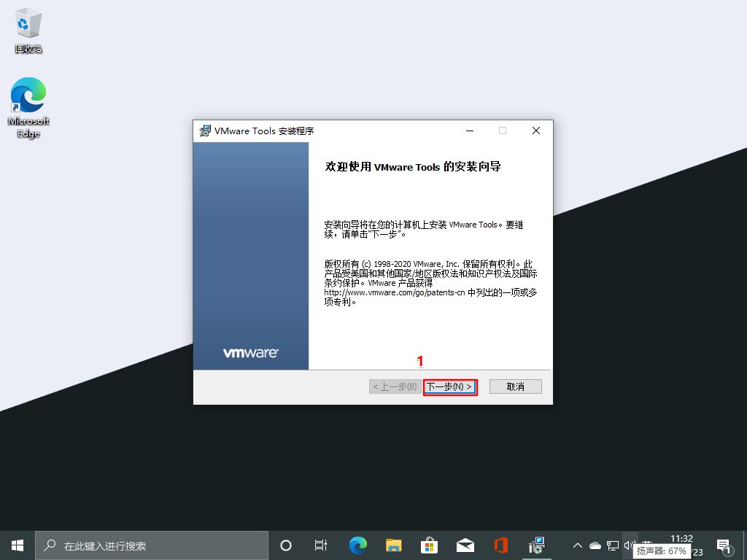Open the notification center icon

(x=724, y=545)
